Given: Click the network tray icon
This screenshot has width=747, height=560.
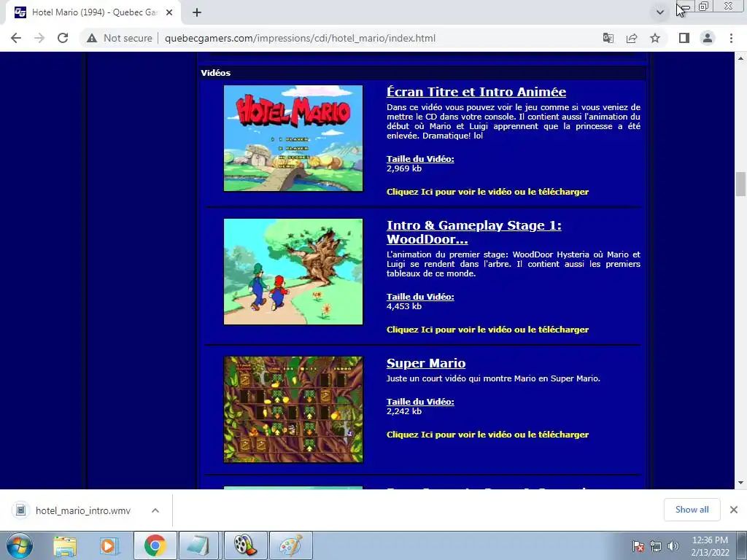Looking at the screenshot, I should coord(656,546).
